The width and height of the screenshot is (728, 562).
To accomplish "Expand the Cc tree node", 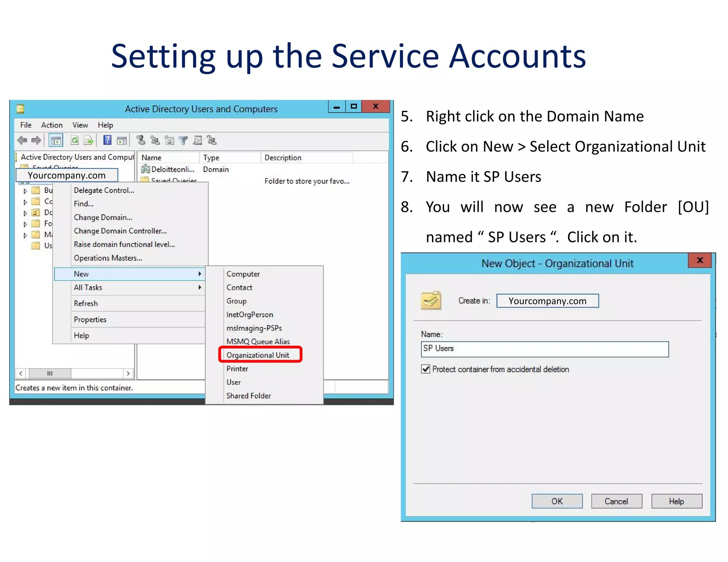I will pos(25,202).
